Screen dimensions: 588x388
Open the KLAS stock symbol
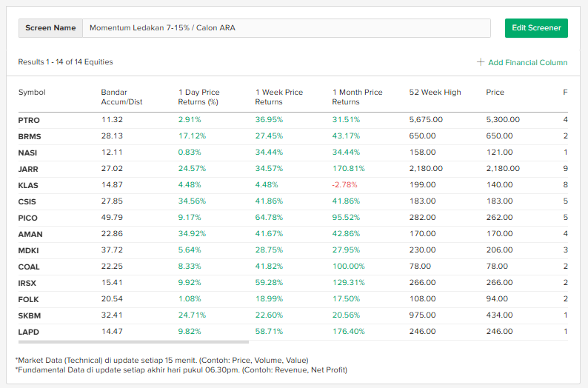click(28, 185)
